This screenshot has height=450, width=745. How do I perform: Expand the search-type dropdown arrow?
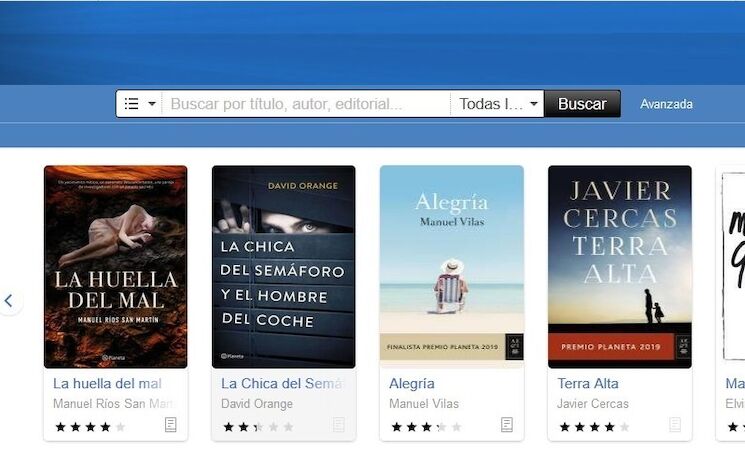pos(152,104)
